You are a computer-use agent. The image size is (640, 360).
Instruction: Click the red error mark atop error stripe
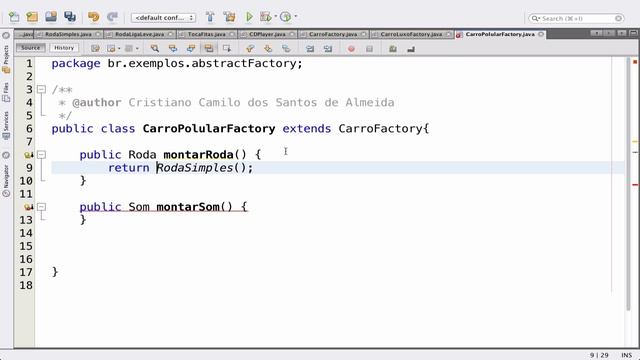(x=635, y=62)
